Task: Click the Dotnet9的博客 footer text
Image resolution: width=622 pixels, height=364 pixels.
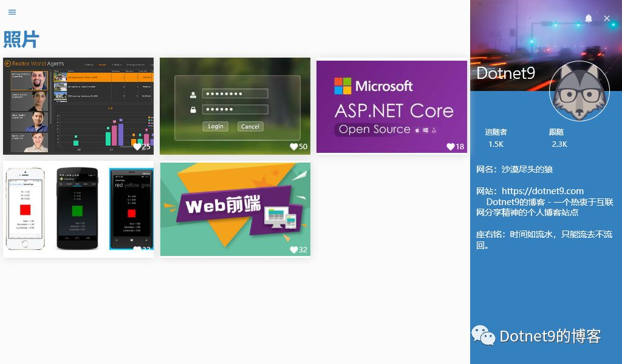Action: [550, 336]
